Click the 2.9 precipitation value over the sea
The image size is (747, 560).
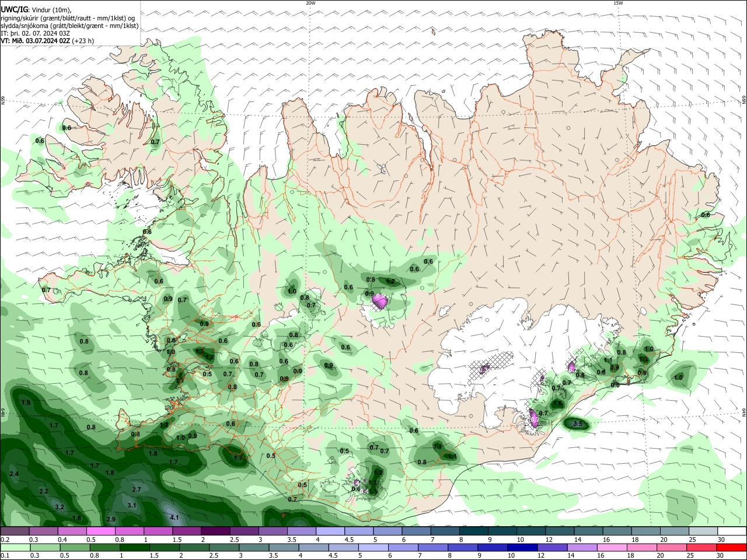click(x=111, y=519)
